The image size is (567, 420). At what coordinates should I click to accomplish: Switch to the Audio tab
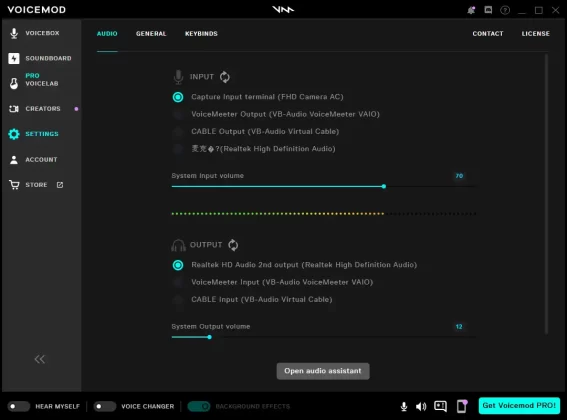107,34
